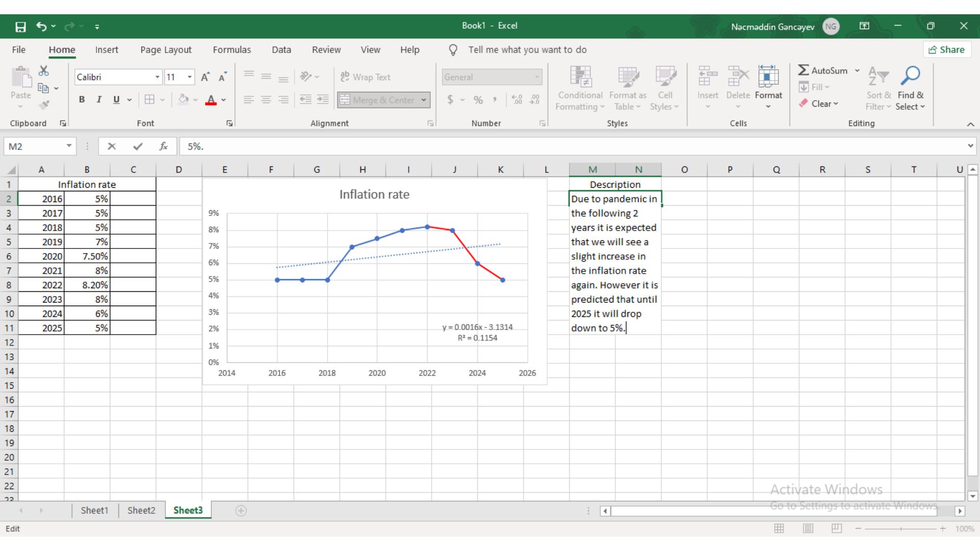980x551 pixels.
Task: Open the General number format dropdown
Action: click(x=537, y=77)
